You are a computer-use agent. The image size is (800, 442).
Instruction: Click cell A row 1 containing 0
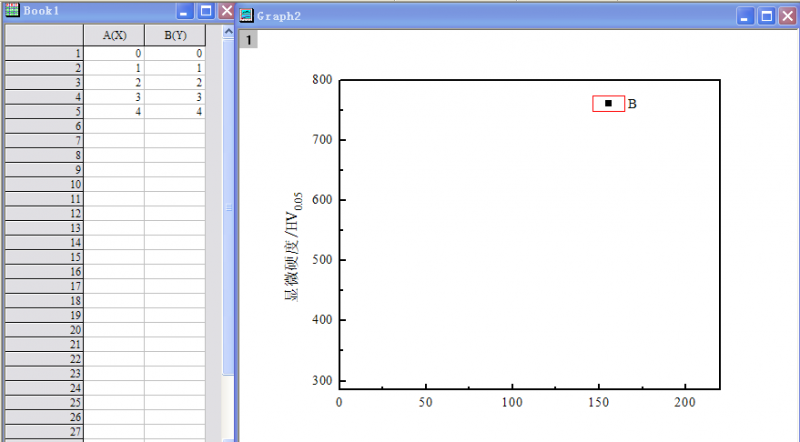(114, 54)
